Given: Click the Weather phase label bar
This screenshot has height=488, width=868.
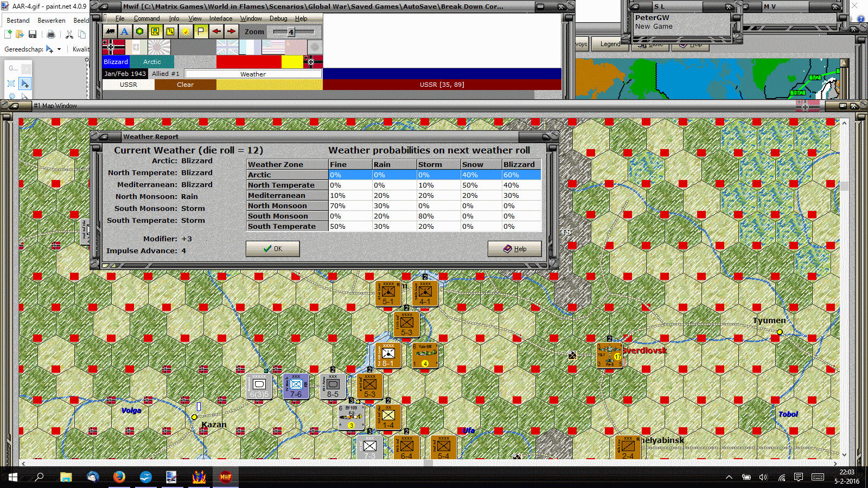Looking at the screenshot, I should point(253,74).
